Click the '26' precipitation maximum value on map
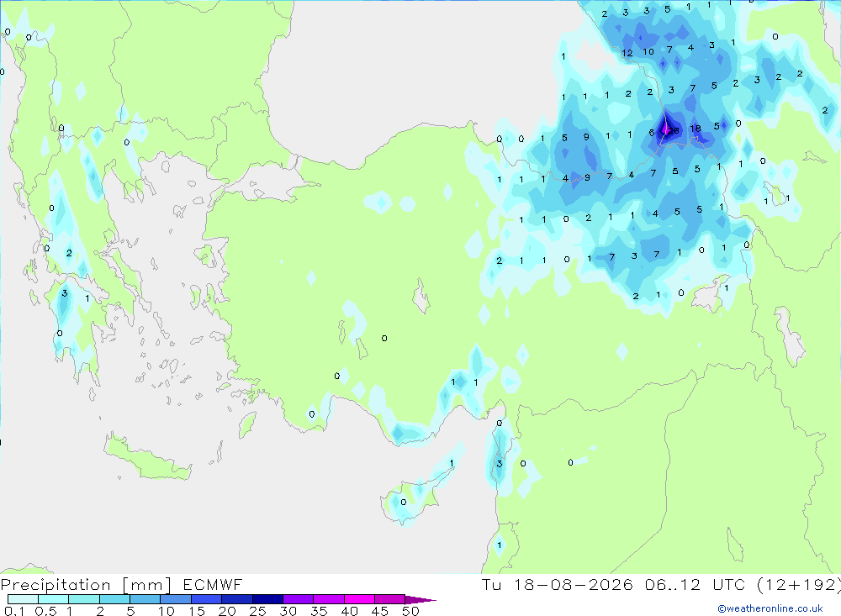 tap(674, 130)
